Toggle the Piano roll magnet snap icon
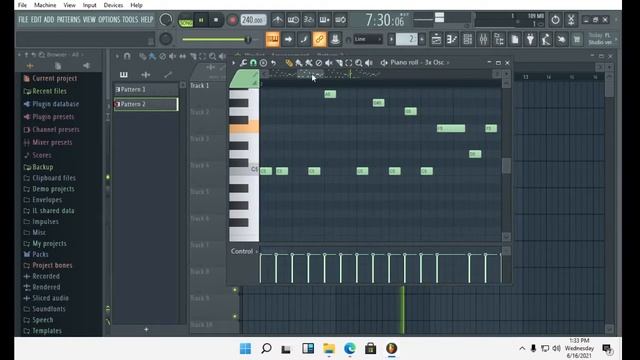The width and height of the screenshot is (640, 360). click(x=253, y=63)
